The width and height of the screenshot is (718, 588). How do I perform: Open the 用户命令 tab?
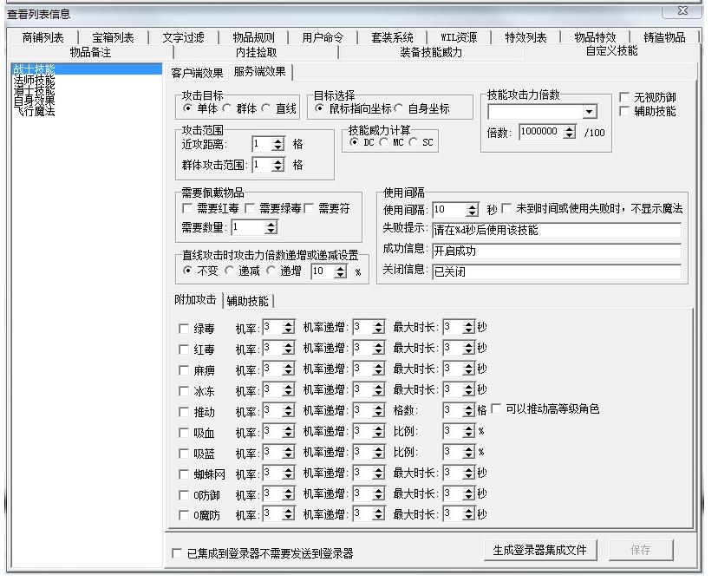323,37
